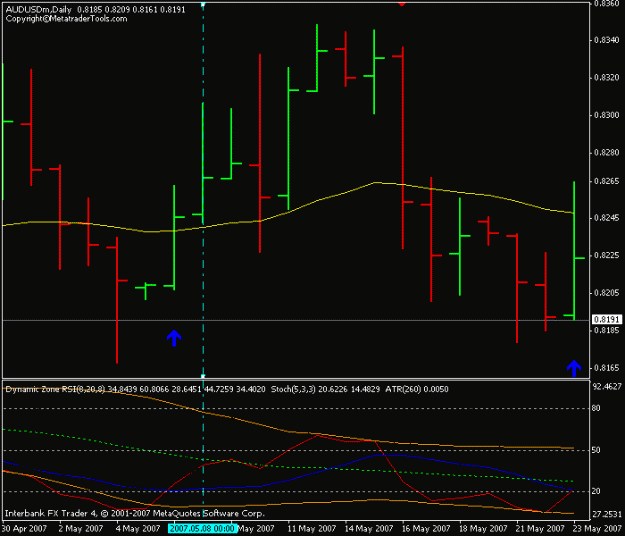Click the 0.8280 price axis label
Viewport: 625px width, 536px height.
607,153
